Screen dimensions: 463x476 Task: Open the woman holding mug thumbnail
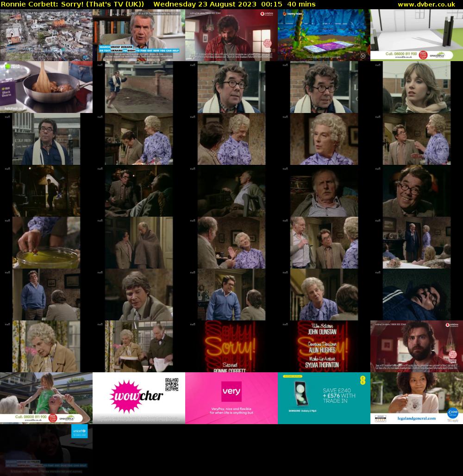click(417, 398)
